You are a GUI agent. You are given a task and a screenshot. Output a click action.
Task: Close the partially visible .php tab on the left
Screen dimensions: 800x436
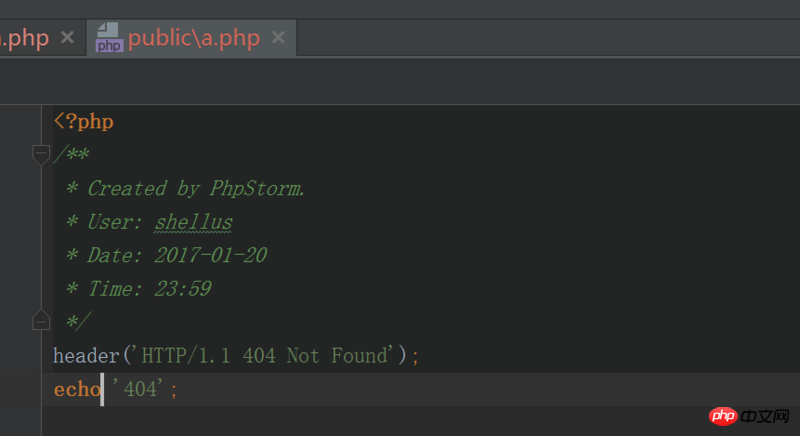pos(67,38)
